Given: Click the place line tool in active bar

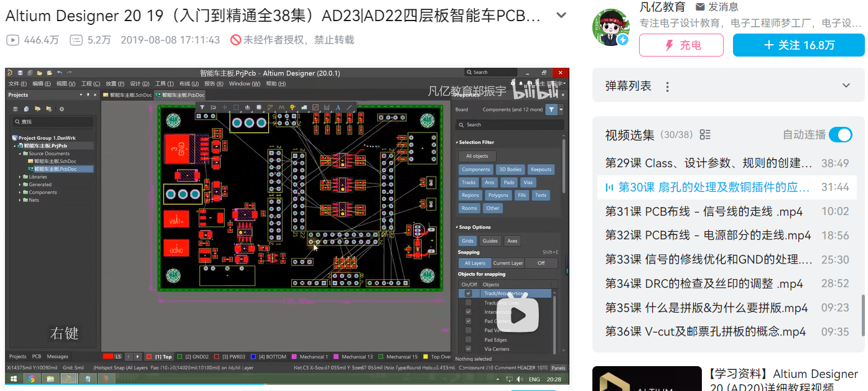Looking at the screenshot, I should (349, 107).
